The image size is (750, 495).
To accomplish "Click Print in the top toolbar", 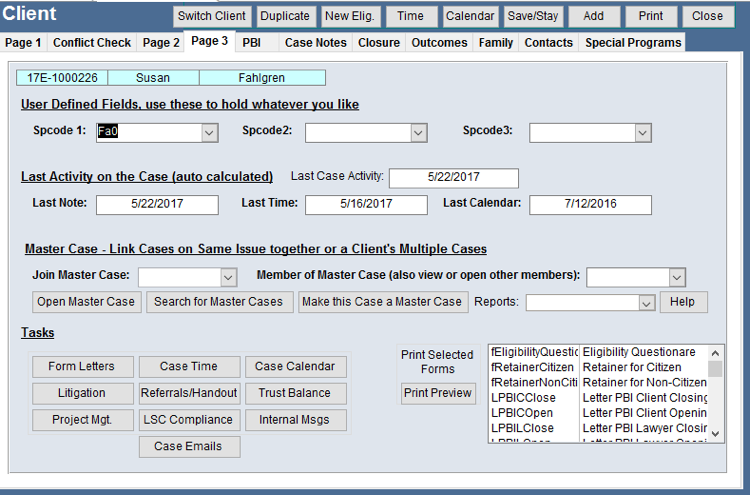I will [650, 16].
